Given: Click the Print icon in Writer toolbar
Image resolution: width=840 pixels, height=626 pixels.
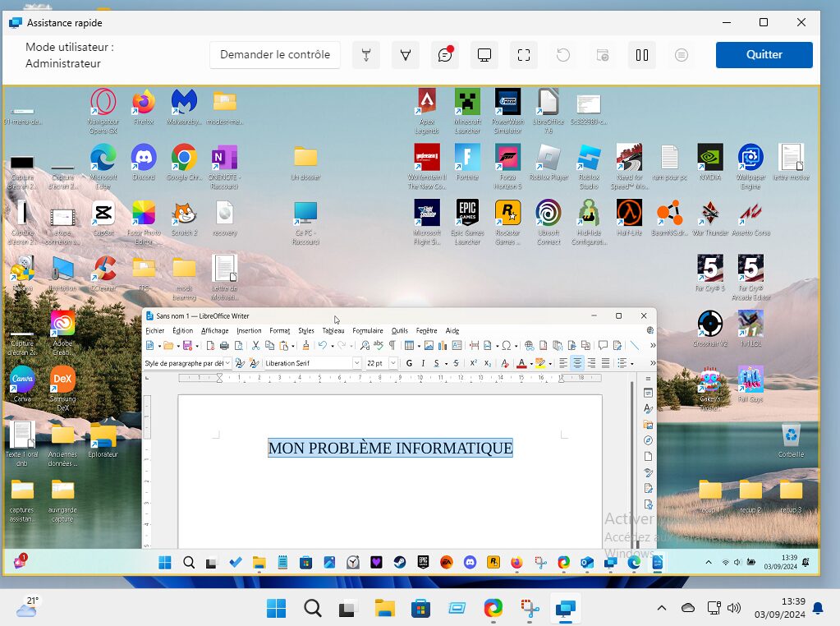Looking at the screenshot, I should 224,346.
